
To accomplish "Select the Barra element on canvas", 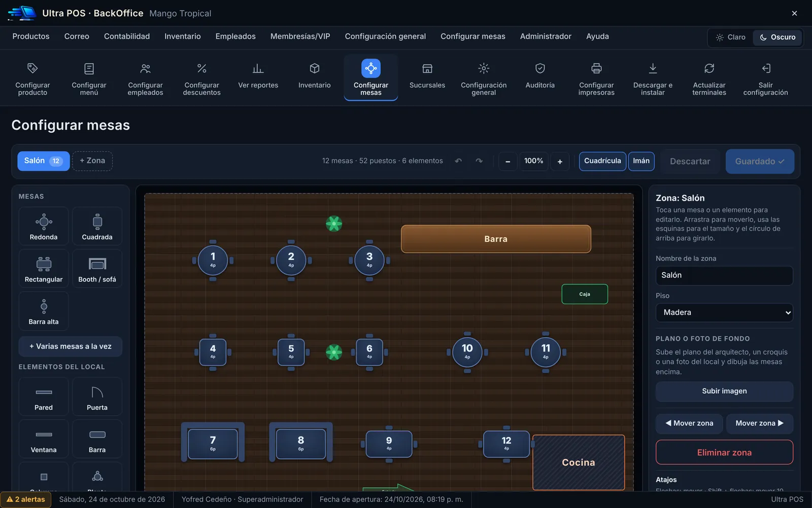I will (x=496, y=239).
